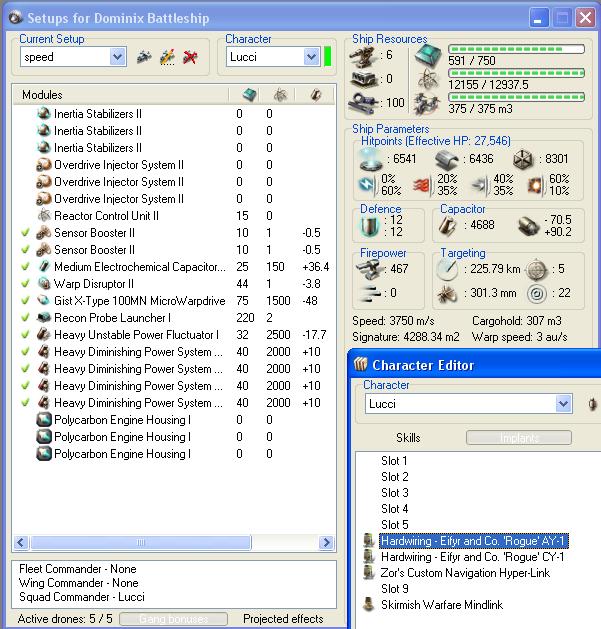This screenshot has width=601, height=629.
Task: Click the scrollbar right arrow
Action: (327, 543)
